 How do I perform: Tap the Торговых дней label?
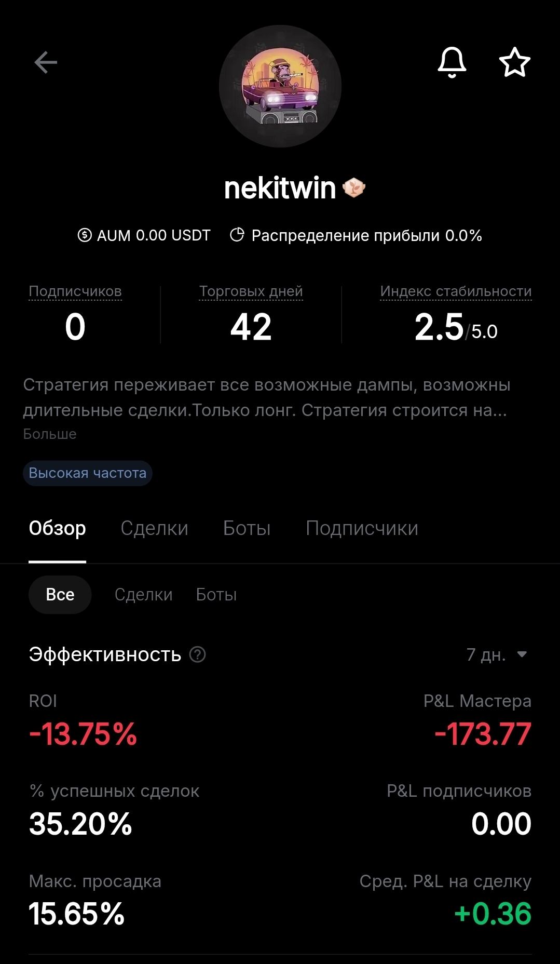pyautogui.click(x=251, y=291)
